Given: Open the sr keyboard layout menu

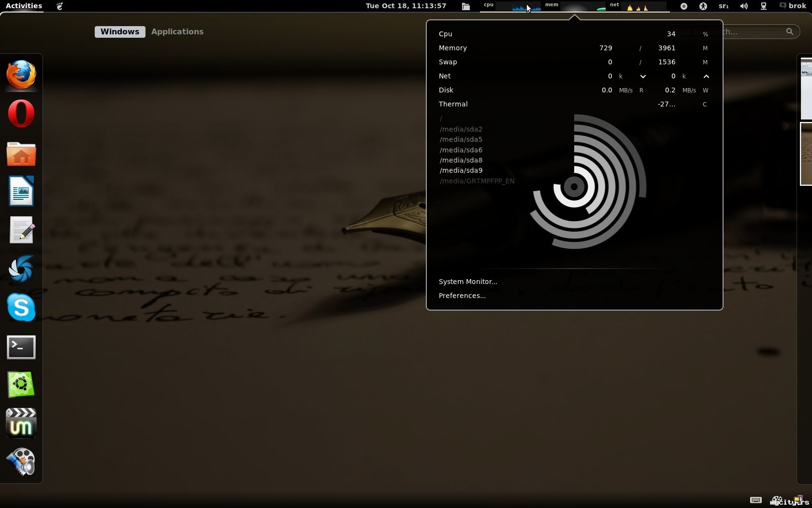Looking at the screenshot, I should [x=724, y=6].
